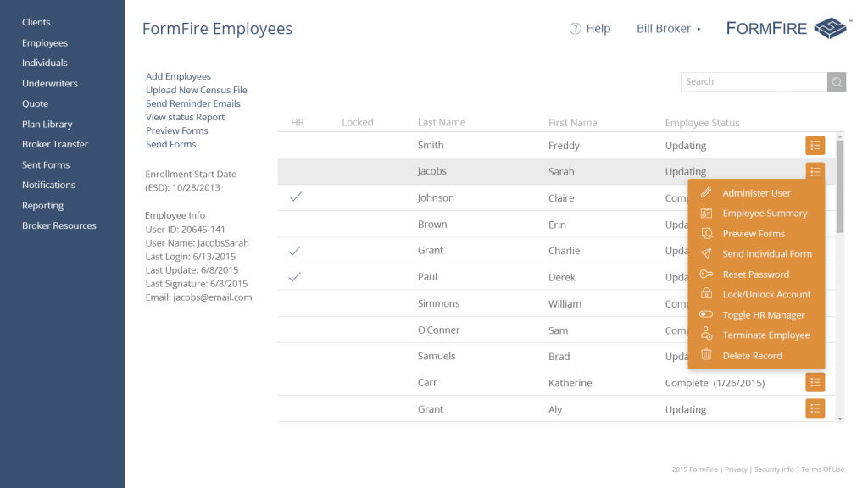Click the search magnifier button
Screen dimensions: 868x488
click(x=837, y=81)
